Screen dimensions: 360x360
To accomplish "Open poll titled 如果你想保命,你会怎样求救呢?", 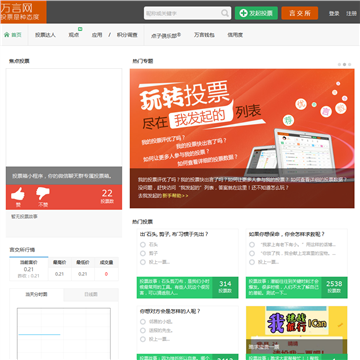I will pos(287,234).
